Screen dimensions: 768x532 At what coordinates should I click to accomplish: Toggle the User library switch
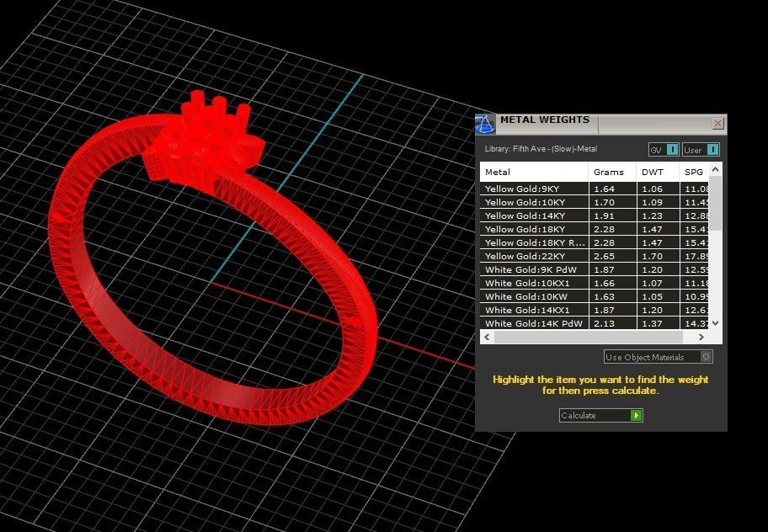pos(701,150)
